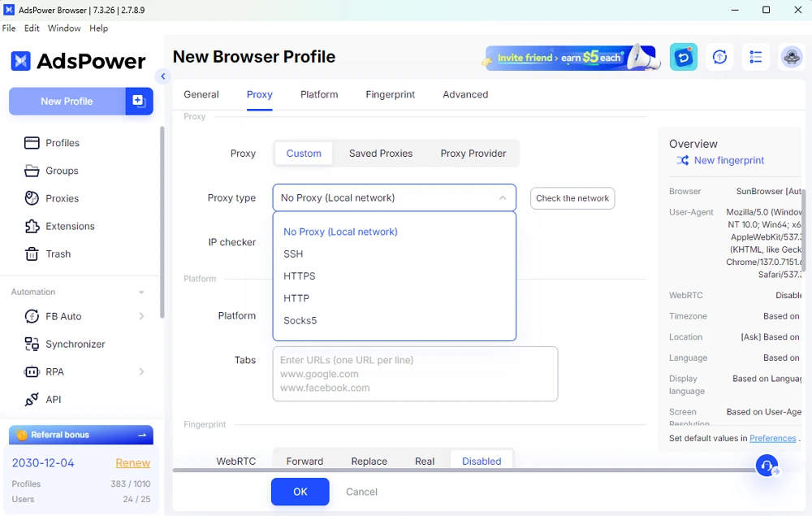Click the New fingerprint shuffle icon

[x=683, y=161]
